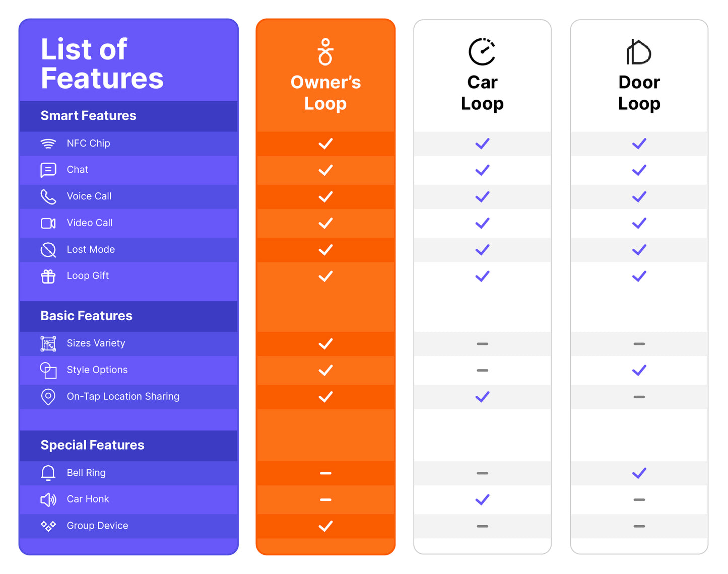The image size is (728, 574).
Task: Select the Car Loop column heading
Action: point(482,93)
